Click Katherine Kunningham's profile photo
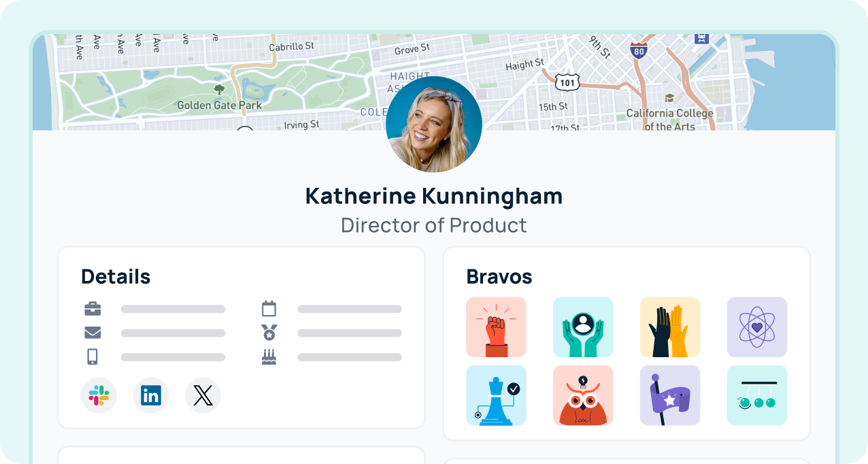The height and width of the screenshot is (464, 868). [x=434, y=123]
